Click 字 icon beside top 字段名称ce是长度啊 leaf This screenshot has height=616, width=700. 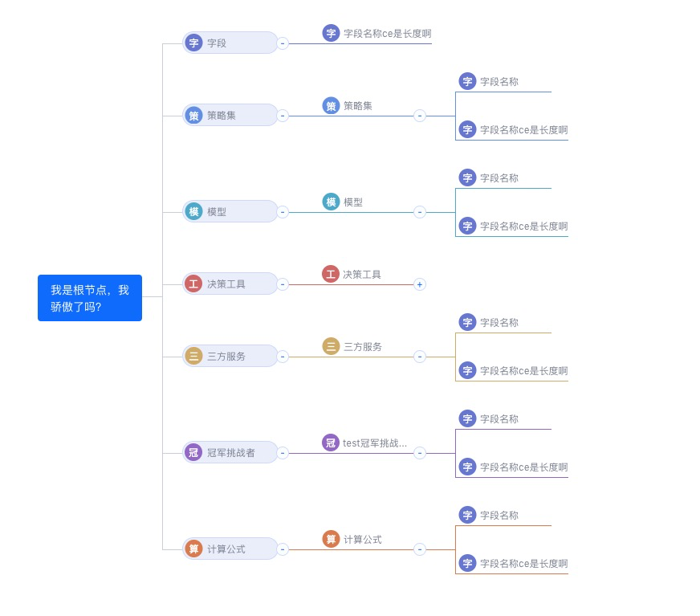click(x=331, y=33)
